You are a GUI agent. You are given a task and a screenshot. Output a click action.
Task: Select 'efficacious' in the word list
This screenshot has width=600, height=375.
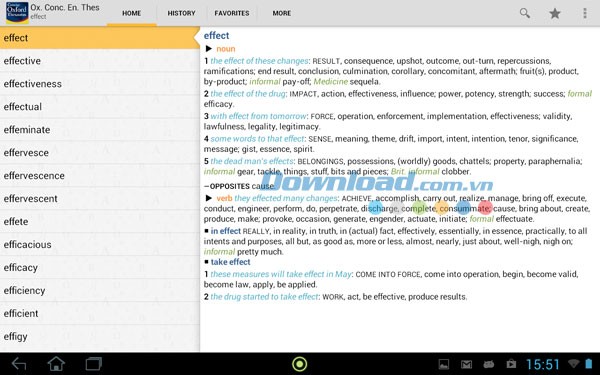pos(99,244)
